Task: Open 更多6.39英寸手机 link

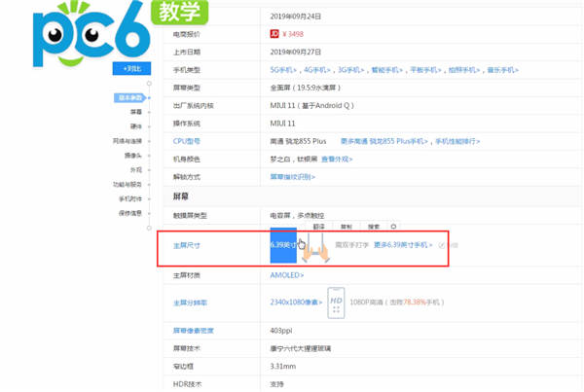Action: pyautogui.click(x=403, y=245)
